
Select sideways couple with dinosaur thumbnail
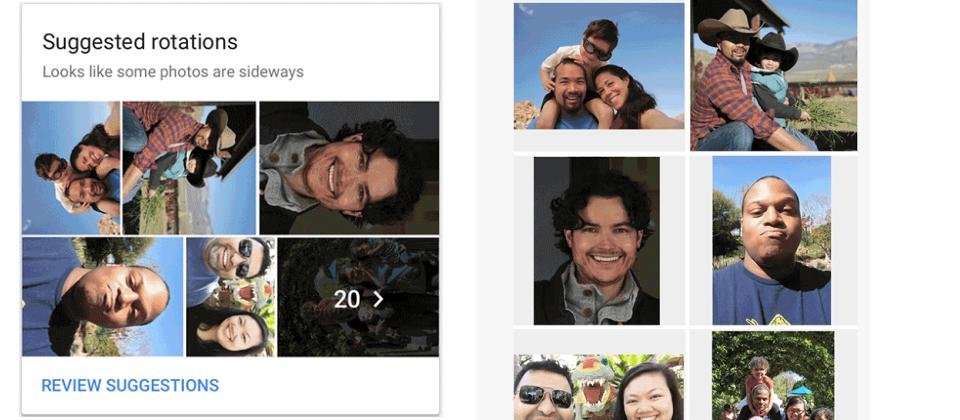[231, 297]
